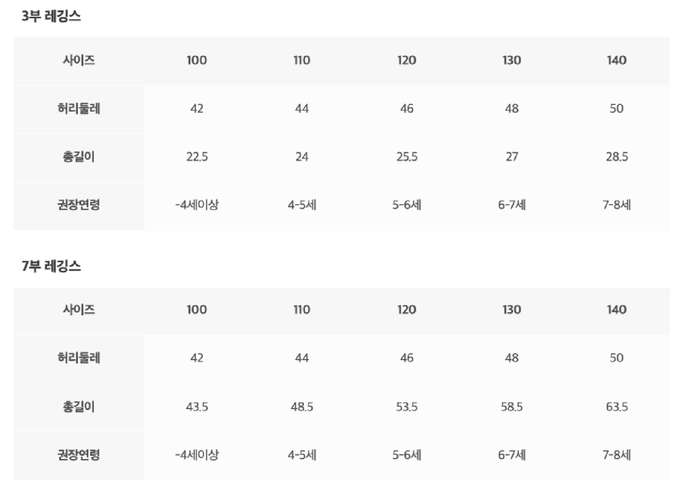The width and height of the screenshot is (680, 488).
Task: Select the 28.5 length cell
Action: (617, 156)
